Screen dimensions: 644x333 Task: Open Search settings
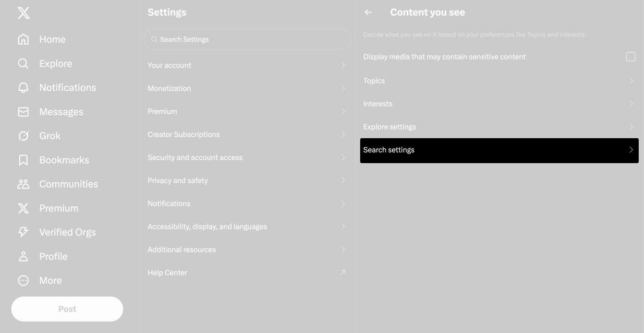pyautogui.click(x=499, y=150)
